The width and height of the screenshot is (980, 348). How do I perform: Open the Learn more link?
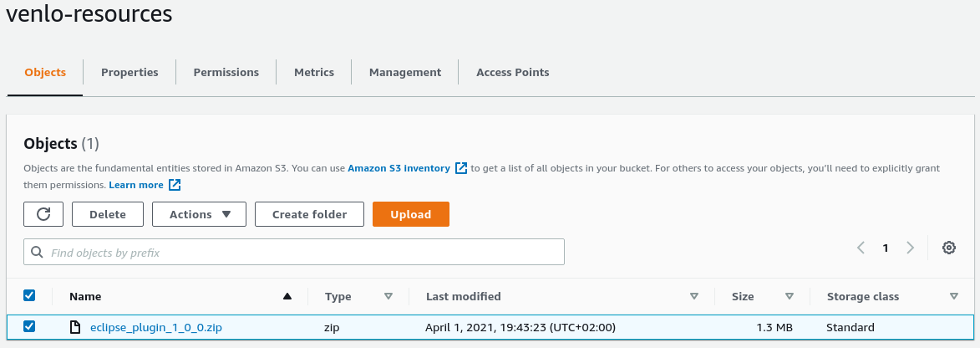[x=135, y=185]
